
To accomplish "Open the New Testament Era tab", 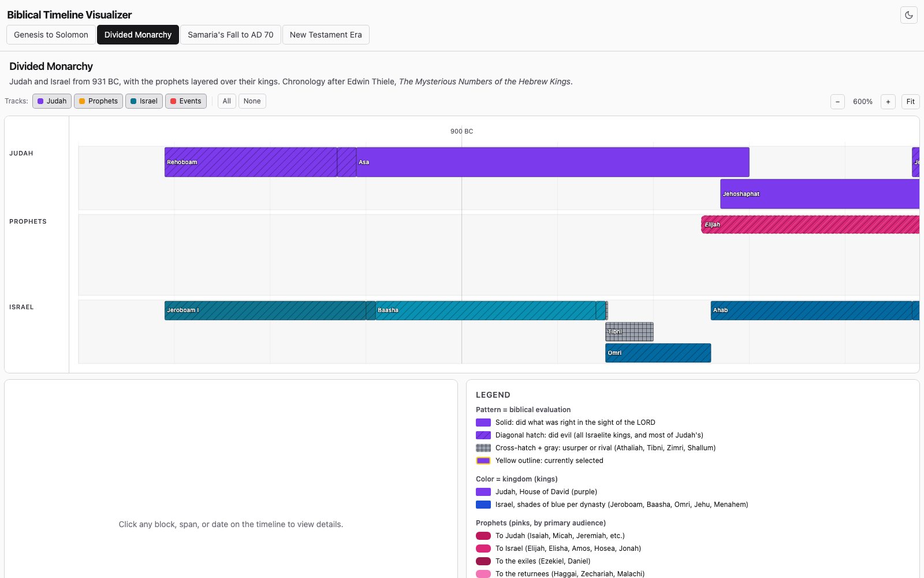I will pos(326,35).
